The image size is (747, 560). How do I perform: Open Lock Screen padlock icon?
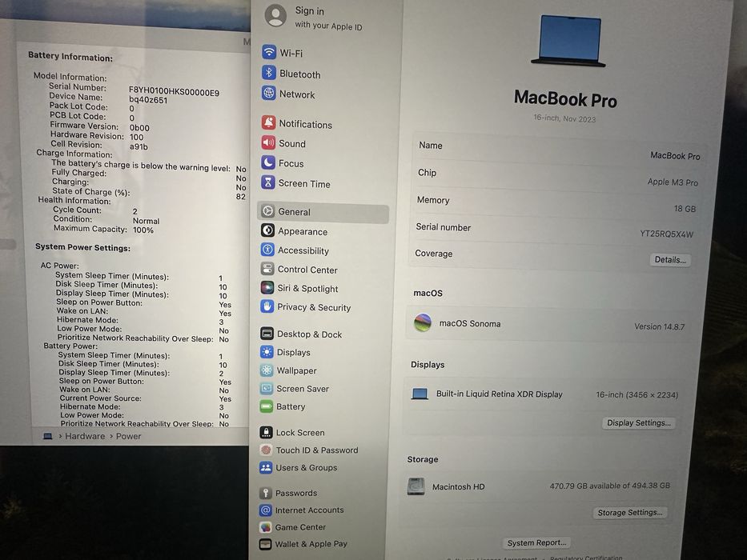(x=266, y=432)
